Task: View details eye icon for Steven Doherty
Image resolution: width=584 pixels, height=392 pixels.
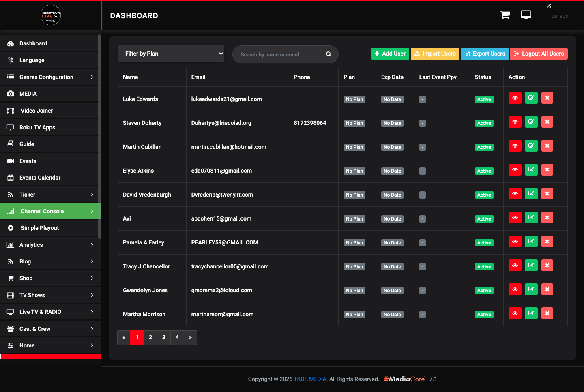Action: [515, 122]
